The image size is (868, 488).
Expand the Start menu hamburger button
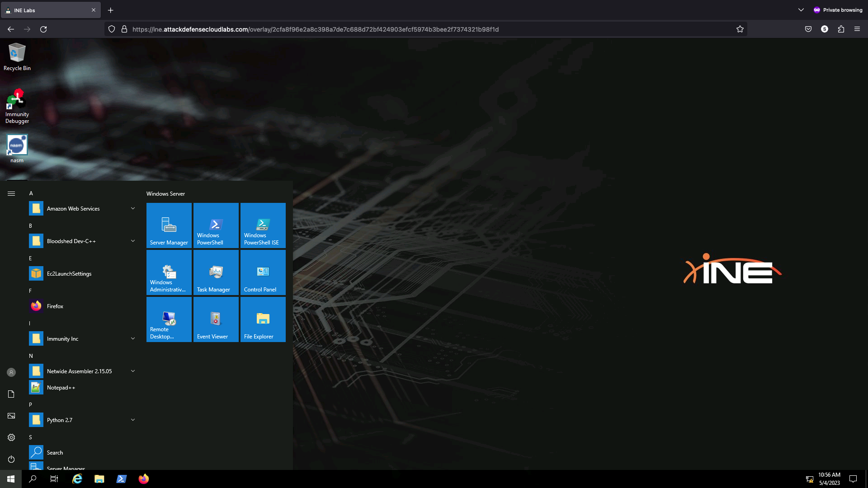click(11, 193)
